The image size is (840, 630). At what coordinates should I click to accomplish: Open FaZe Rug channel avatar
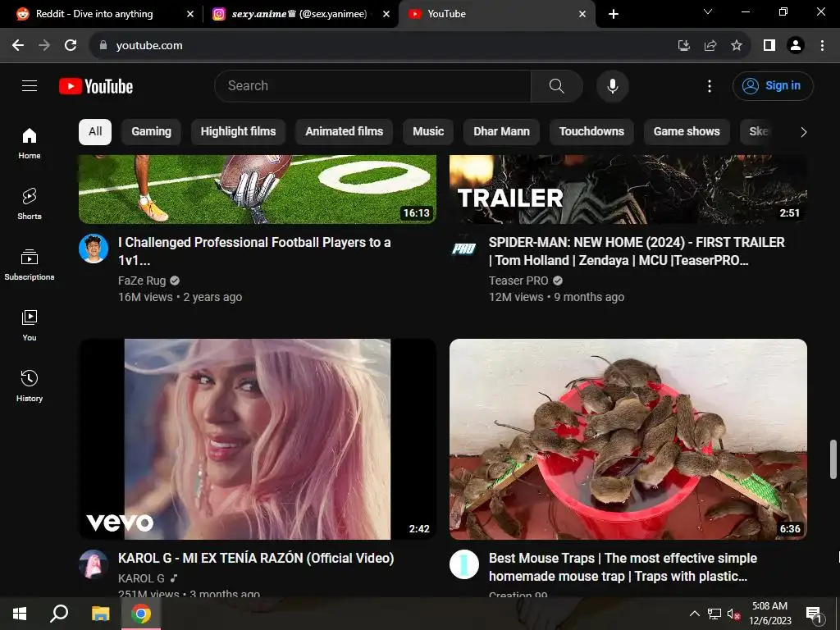pyautogui.click(x=94, y=249)
